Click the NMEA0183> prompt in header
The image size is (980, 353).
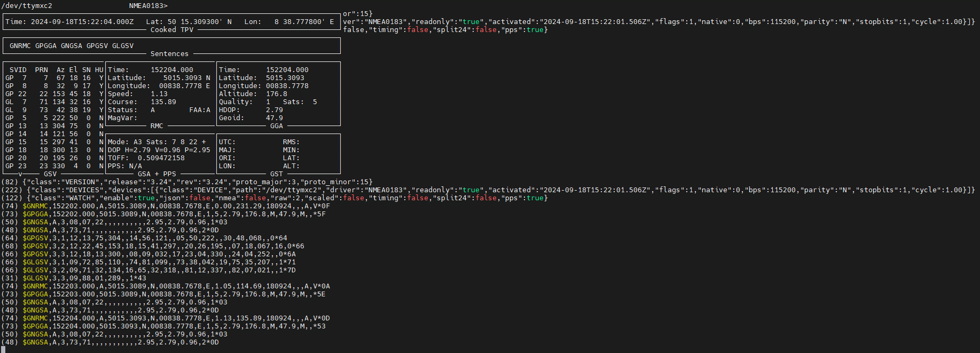tap(148, 6)
